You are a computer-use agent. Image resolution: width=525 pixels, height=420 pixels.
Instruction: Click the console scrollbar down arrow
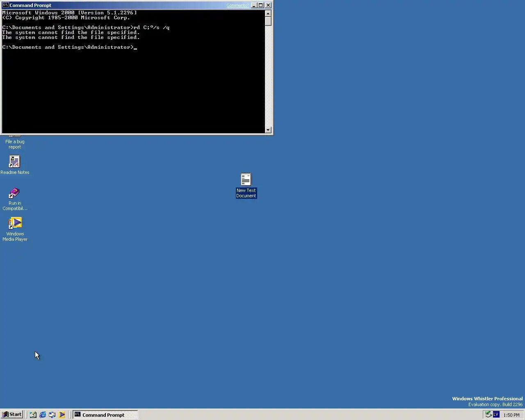point(268,130)
